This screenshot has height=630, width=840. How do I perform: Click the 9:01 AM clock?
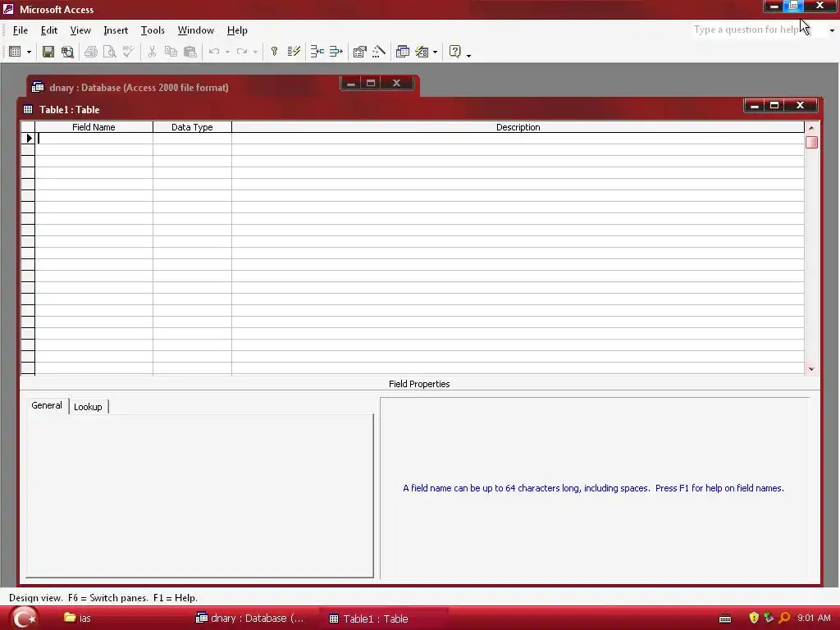coord(814,618)
